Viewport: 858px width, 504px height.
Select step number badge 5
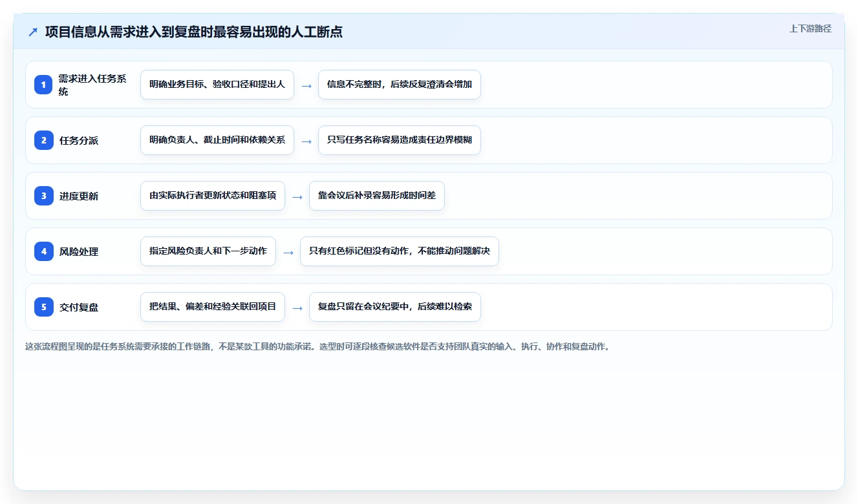pos(43,307)
